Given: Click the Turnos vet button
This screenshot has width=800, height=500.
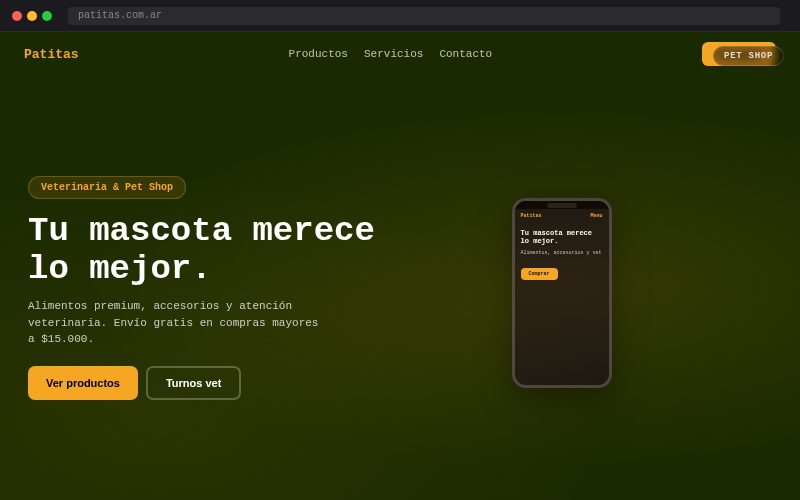Looking at the screenshot, I should click(193, 383).
